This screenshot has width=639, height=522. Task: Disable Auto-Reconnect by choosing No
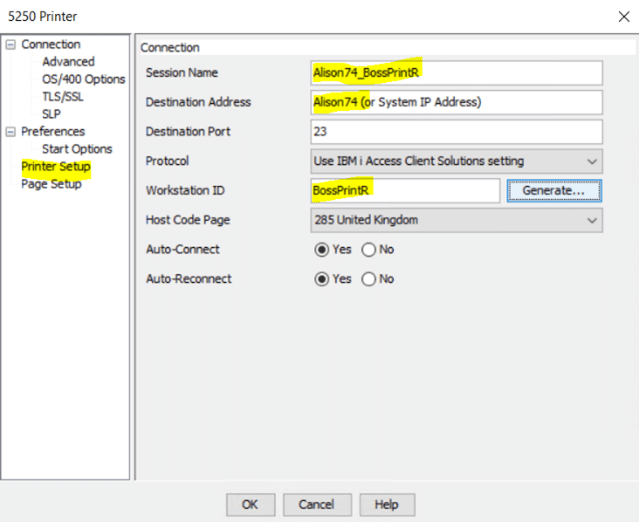tap(368, 279)
